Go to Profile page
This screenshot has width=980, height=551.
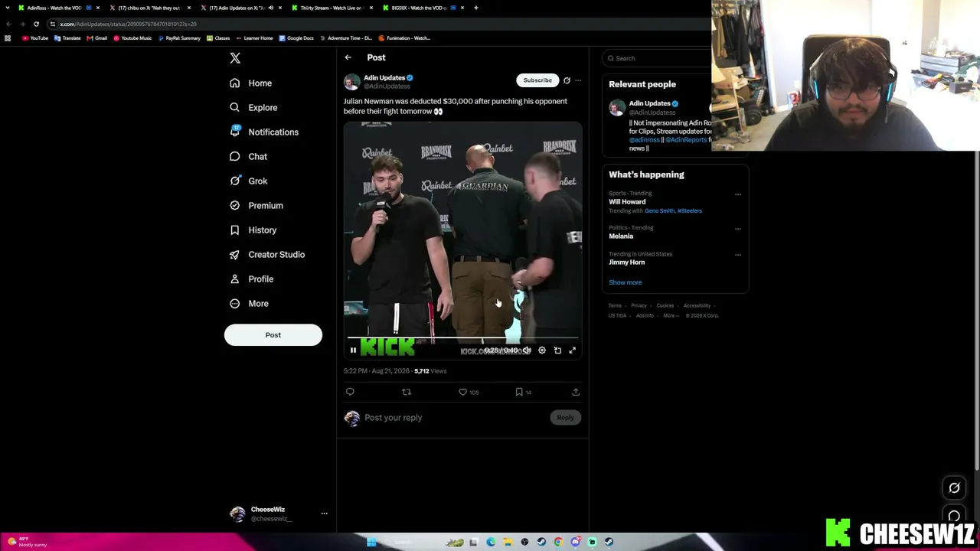point(251,279)
